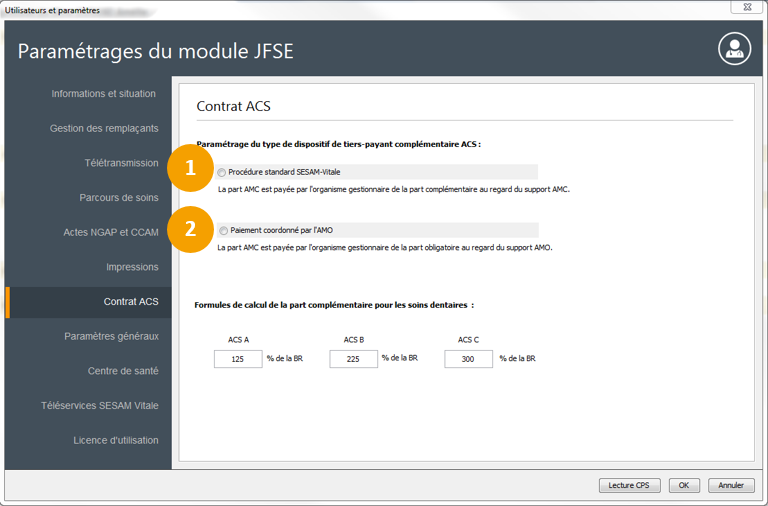The width and height of the screenshot is (768, 506).
Task: Go to Centre de santé settings
Action: (123, 371)
